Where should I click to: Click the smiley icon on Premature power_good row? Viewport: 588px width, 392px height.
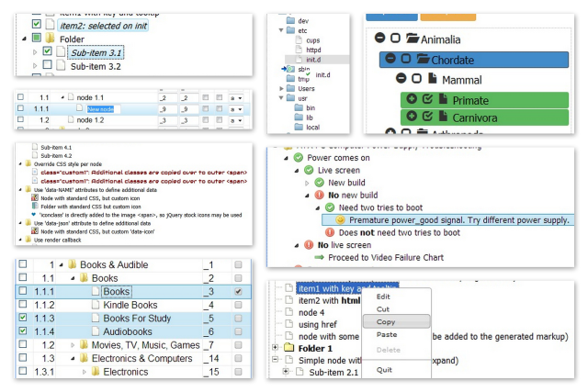pyautogui.click(x=340, y=220)
